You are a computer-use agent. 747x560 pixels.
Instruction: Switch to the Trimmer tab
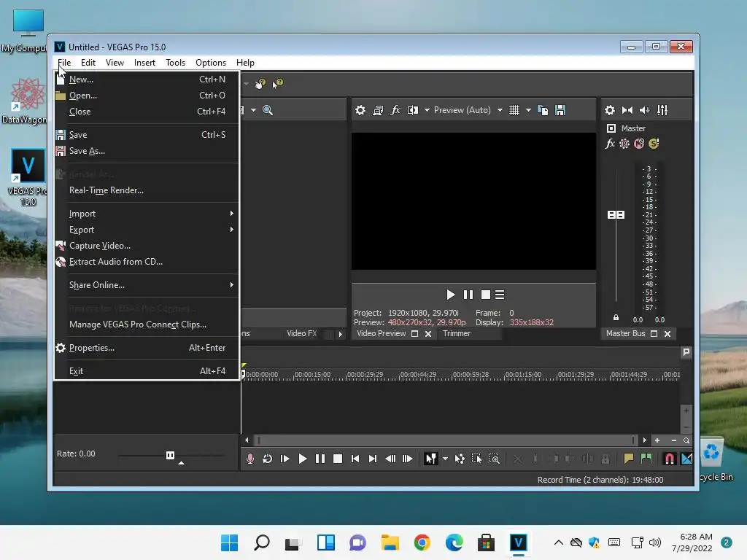coord(457,333)
